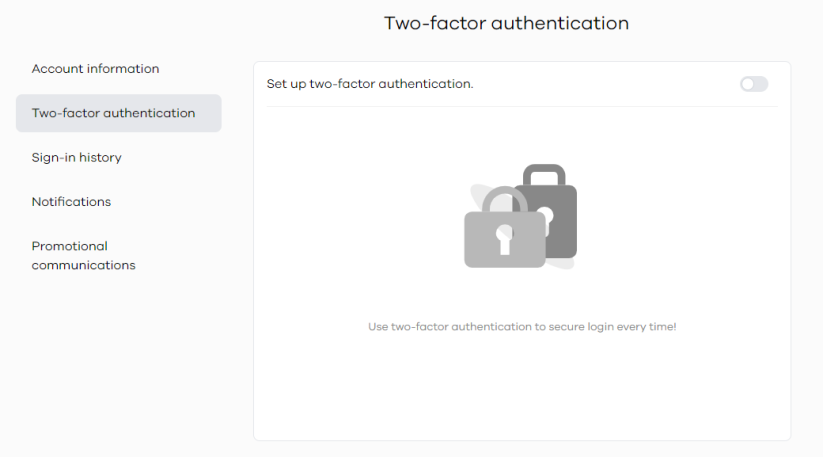Click the 'Two-factor authentication' page heading
Viewport: 823px width, 457px height.
point(507,23)
